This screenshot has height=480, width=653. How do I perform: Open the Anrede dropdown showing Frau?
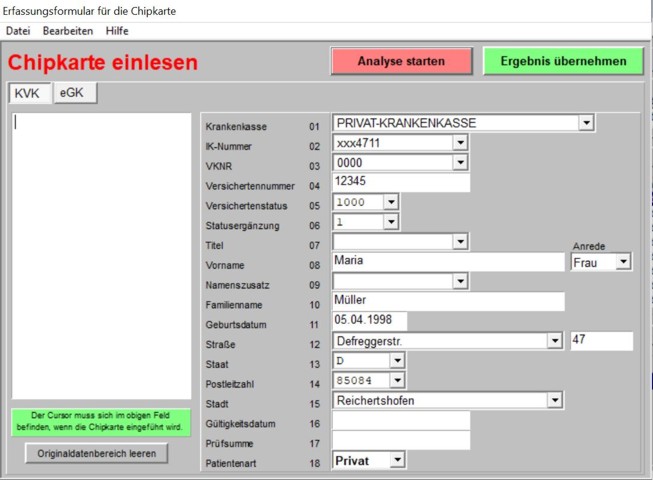point(623,262)
